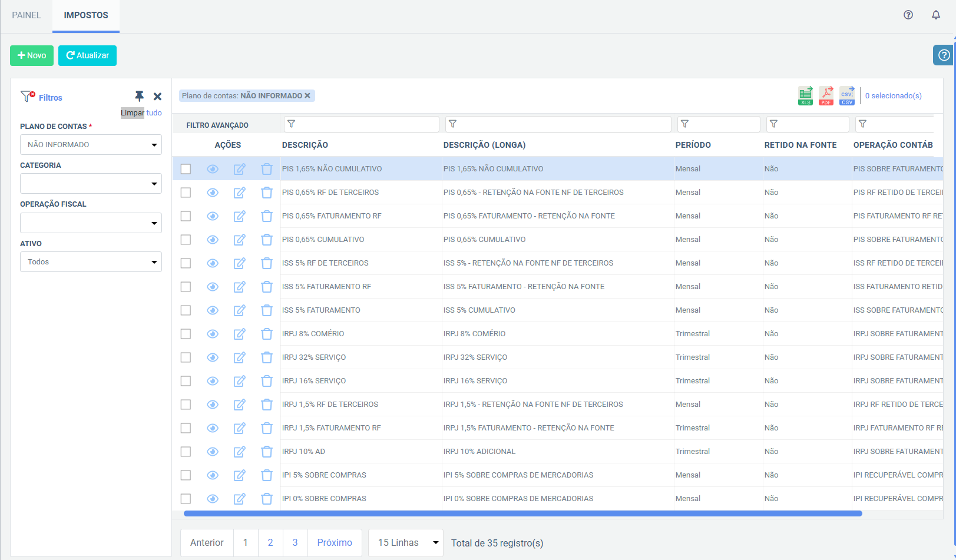Go to page 2
The image size is (956, 560).
tap(270, 543)
